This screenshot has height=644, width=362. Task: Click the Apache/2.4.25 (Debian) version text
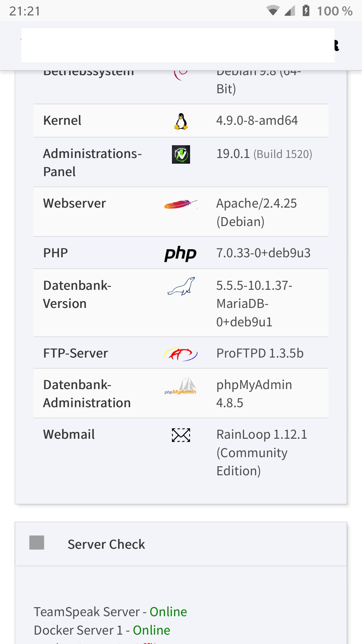(256, 212)
